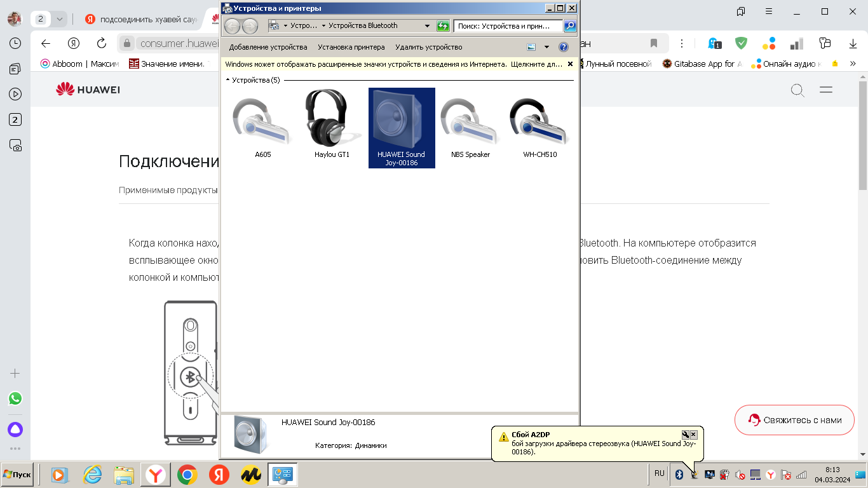Image resolution: width=868 pixels, height=488 pixels.
Task: Click muted volume icon in system tray
Action: pos(740,475)
